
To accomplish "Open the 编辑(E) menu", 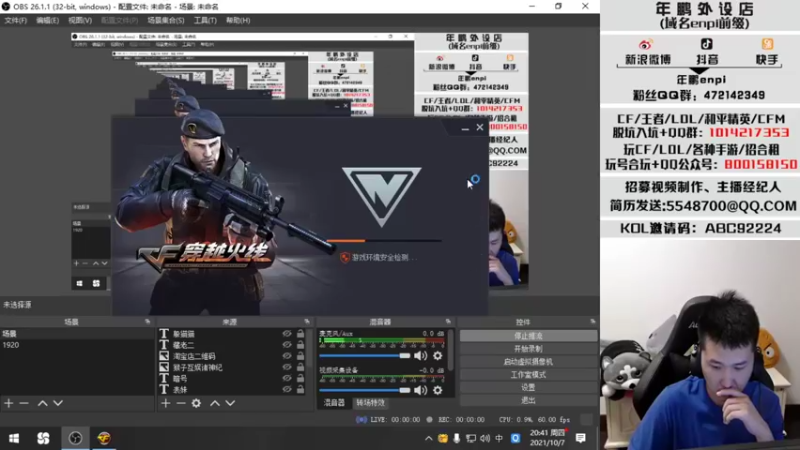I will [47, 20].
